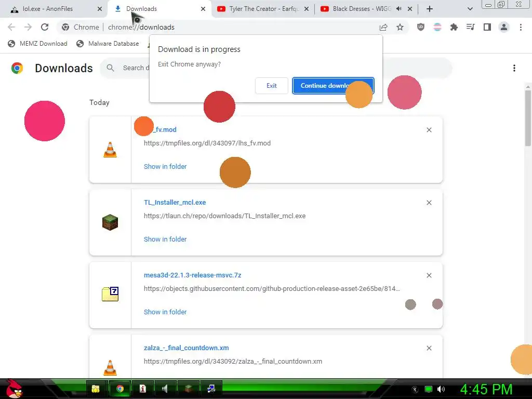Show lhs_fv.mod in folder
Screen dimensions: 532x399
pyautogui.click(x=165, y=167)
